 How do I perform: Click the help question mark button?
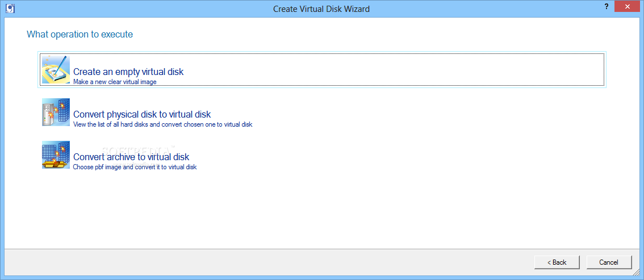606,7
